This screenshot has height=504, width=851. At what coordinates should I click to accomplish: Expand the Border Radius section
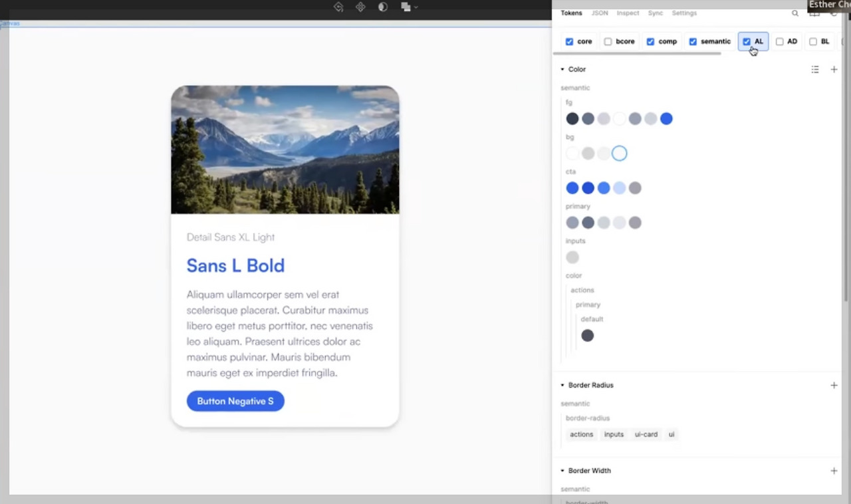[562, 385]
